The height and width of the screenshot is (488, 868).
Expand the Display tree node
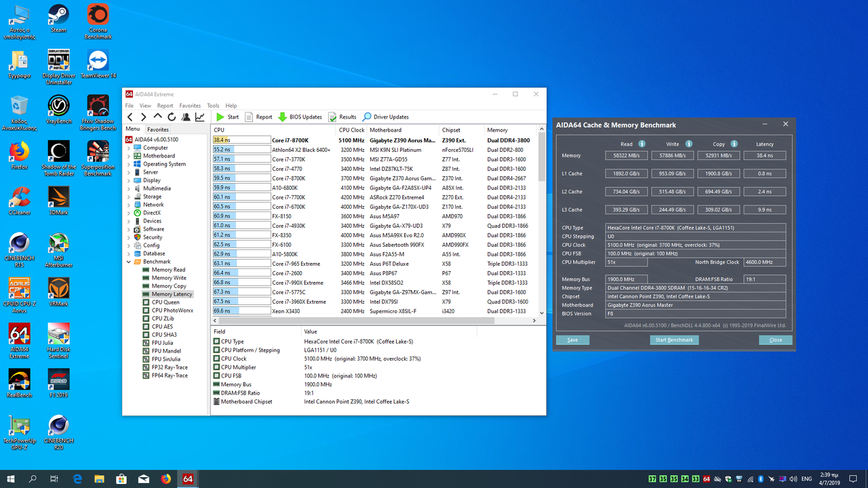pos(129,180)
